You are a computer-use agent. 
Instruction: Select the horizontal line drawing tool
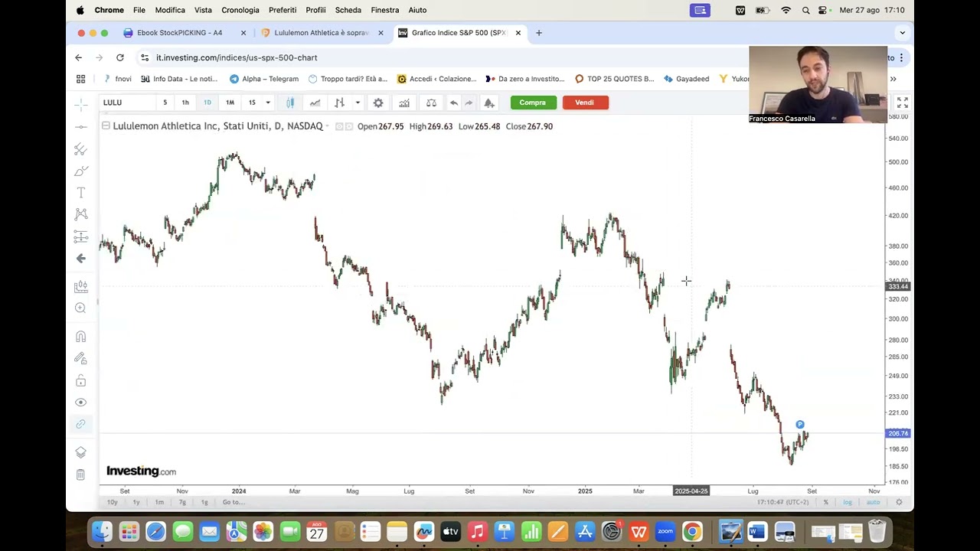coord(80,126)
